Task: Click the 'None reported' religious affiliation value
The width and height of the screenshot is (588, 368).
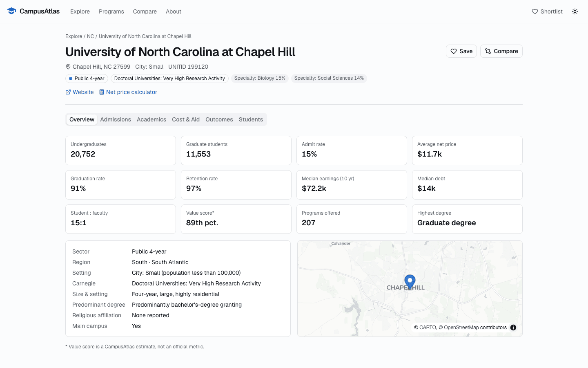Action: [x=150, y=315]
